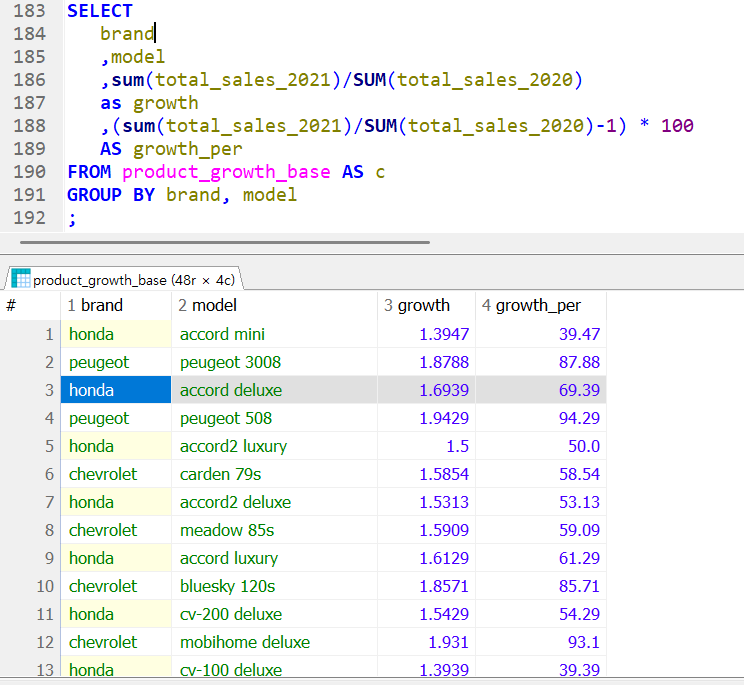
Task: Click the GROUP BY keyword on line 191
Action: click(x=111, y=195)
